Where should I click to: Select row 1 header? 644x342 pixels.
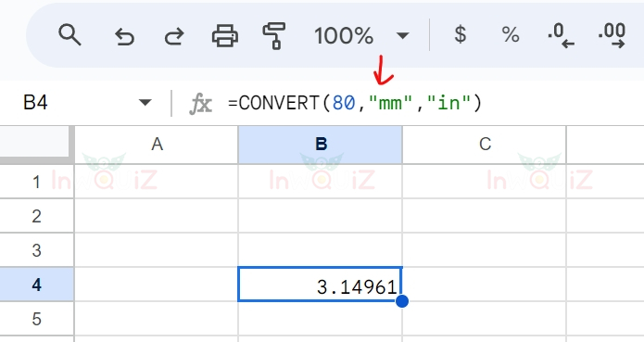[x=36, y=182]
